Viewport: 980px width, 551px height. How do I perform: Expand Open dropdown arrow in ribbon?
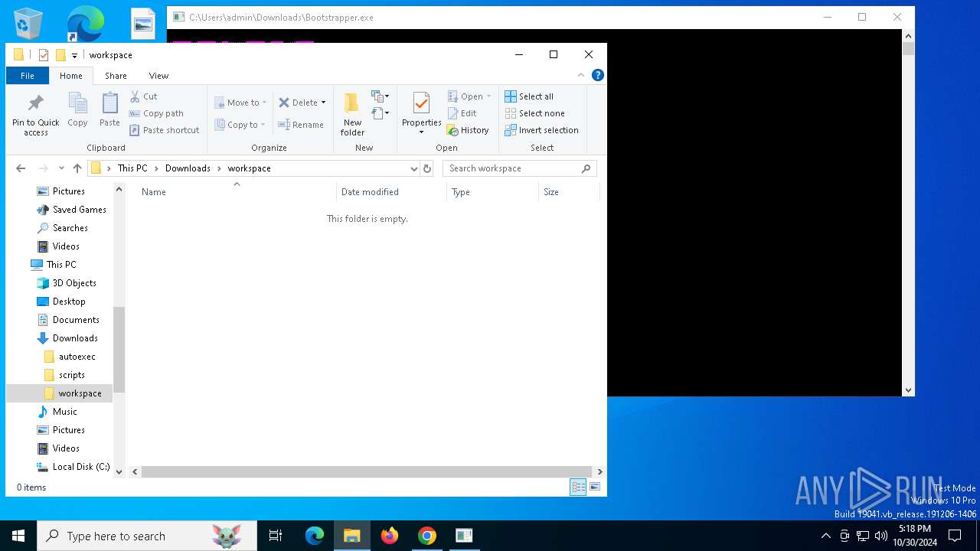[x=488, y=96]
